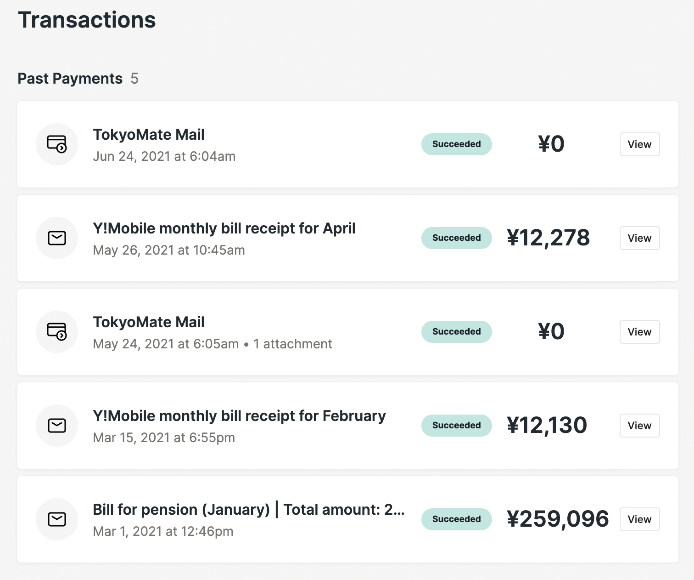Image resolution: width=694 pixels, height=580 pixels.
Task: Click envelope icon for January pension bill
Action: tap(57, 519)
